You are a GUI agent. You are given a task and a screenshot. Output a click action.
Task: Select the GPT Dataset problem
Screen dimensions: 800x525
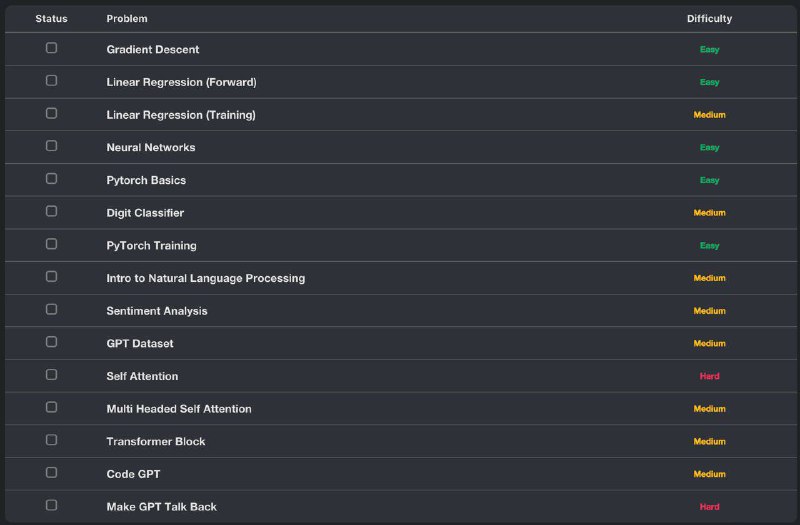140,343
